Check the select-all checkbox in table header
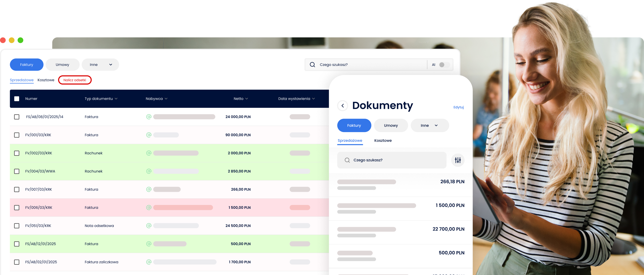This screenshot has width=644, height=275. pyautogui.click(x=17, y=99)
